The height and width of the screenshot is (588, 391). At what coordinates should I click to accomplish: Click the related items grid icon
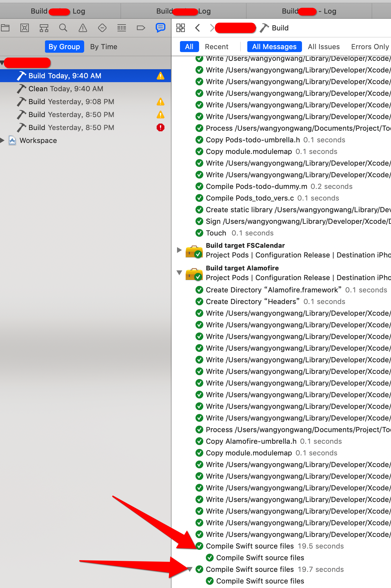(x=181, y=28)
